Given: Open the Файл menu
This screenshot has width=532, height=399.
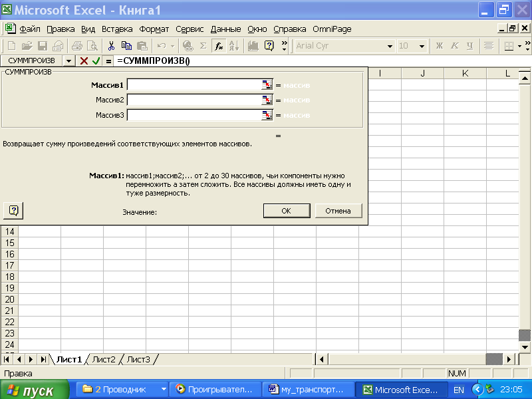Looking at the screenshot, I should [29, 29].
